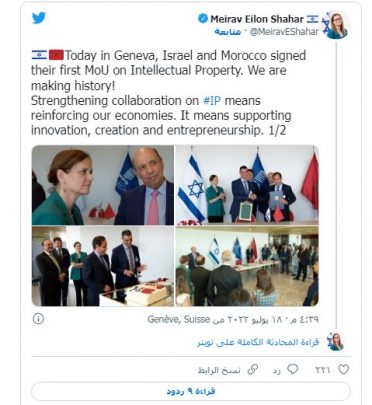Open photo of audience in hall
The width and height of the screenshot is (372, 405).
(247, 266)
